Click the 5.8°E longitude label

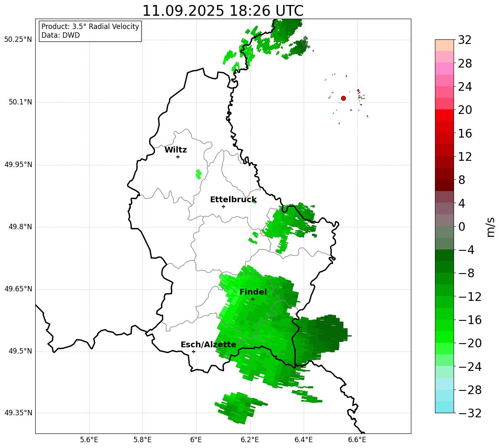tap(143, 440)
